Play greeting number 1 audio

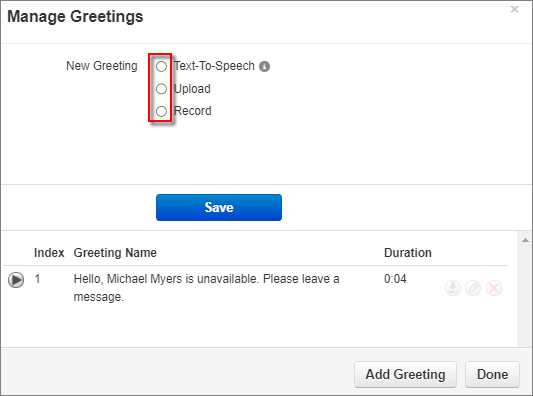click(16, 280)
